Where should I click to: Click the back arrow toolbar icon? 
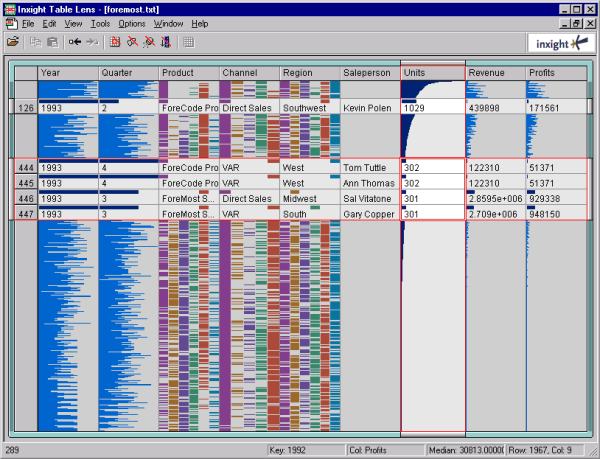pyautogui.click(x=75, y=42)
